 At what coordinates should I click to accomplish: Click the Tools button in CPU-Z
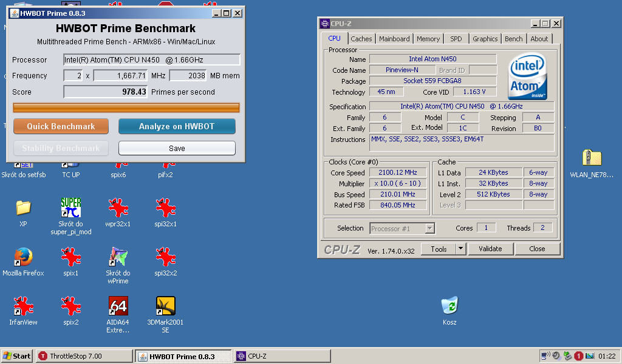pos(439,249)
